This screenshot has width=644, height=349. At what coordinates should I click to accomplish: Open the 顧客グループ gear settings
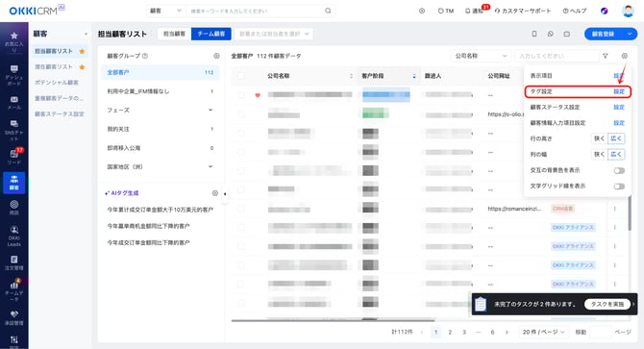[216, 56]
